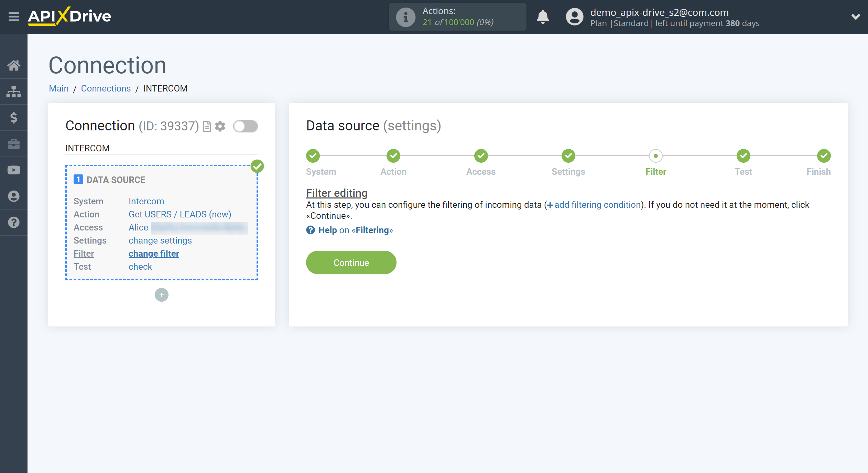Click Get USERS / LEADS (new) link
Screen dimensions: 868x473
(180, 214)
